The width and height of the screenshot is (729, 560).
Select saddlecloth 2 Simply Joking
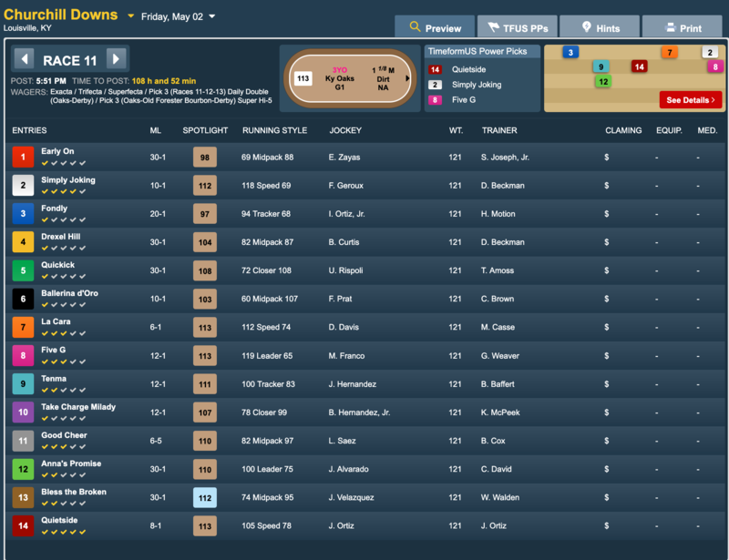[23, 186]
